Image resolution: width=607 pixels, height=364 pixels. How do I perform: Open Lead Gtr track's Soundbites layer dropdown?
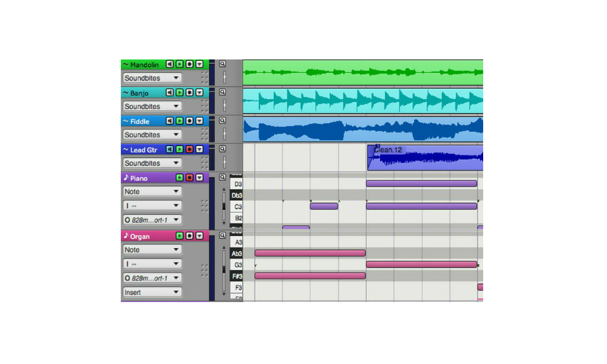pyautogui.click(x=152, y=163)
